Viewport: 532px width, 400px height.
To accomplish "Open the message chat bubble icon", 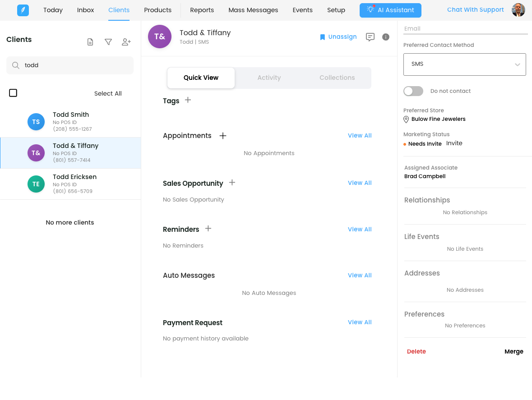I will point(370,37).
